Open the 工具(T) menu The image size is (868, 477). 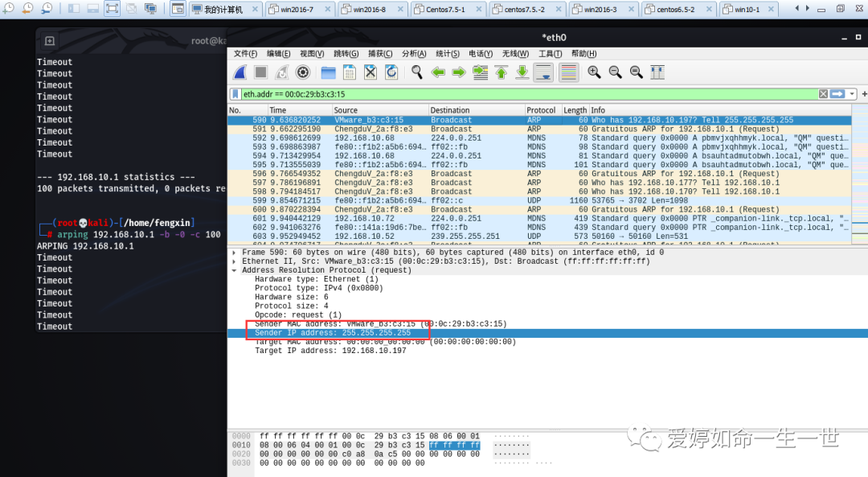click(x=551, y=54)
